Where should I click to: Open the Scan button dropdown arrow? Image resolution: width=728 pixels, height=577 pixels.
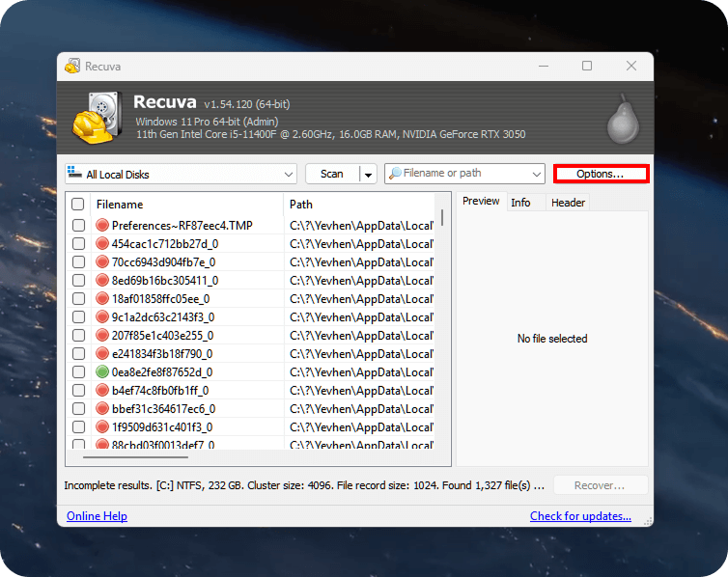368,175
